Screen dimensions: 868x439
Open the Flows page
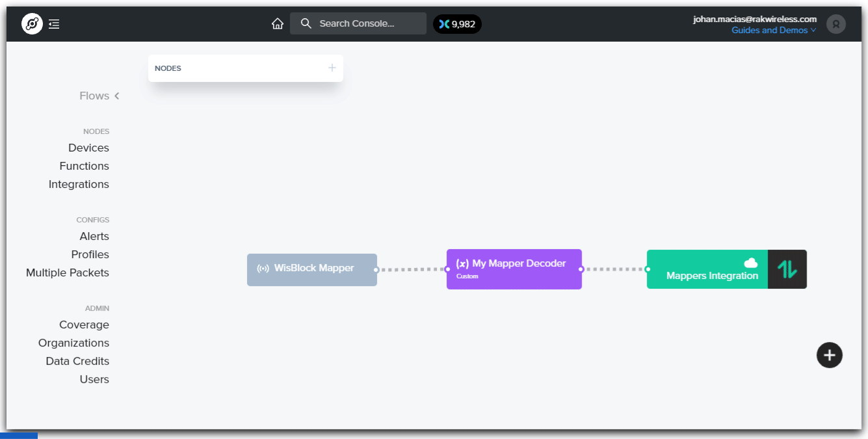pyautogui.click(x=94, y=96)
